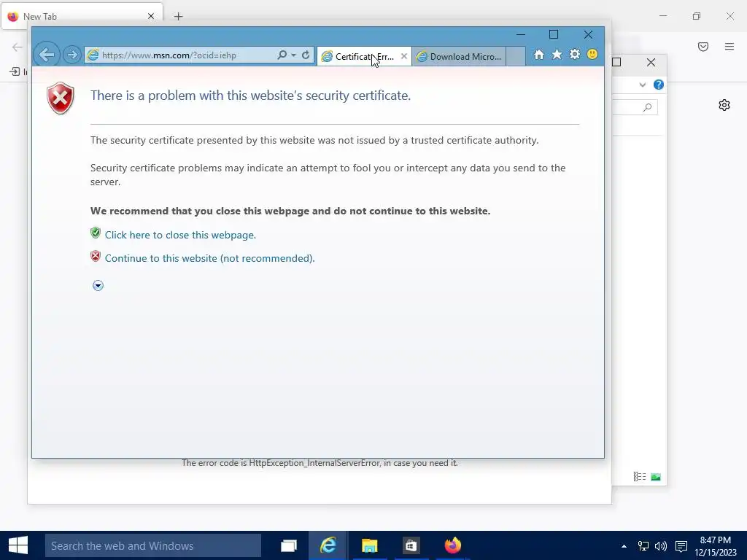Go back in Internet Explorer
The width and height of the screenshot is (747, 560).
coord(47,55)
